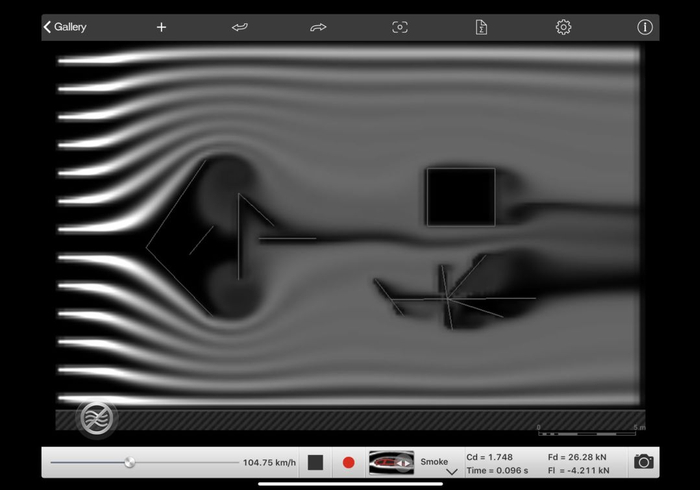Open the settings gear
The height and width of the screenshot is (490, 700).
tap(563, 27)
